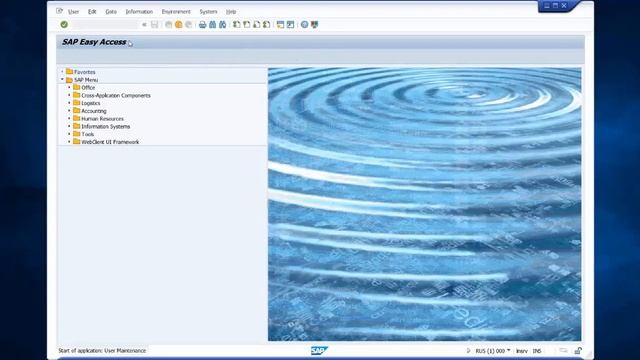Select WebClient UI Framework label
The height and width of the screenshot is (360, 640).
coord(110,142)
